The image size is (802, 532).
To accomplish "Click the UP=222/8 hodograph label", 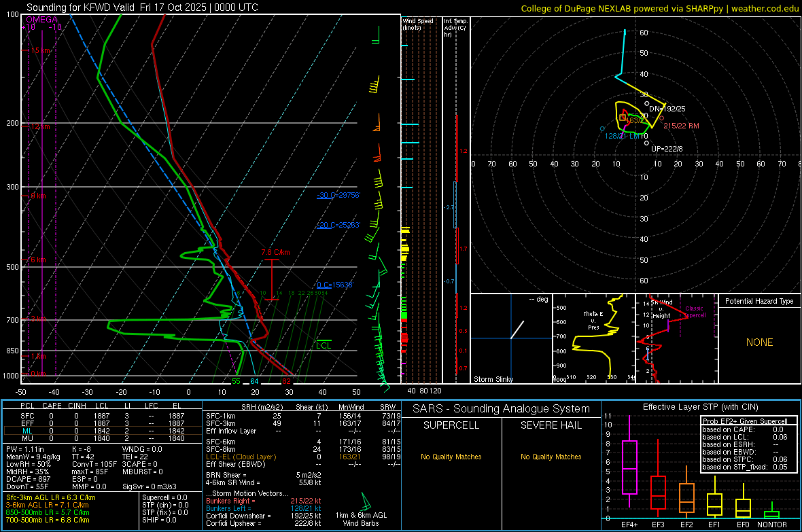I will 667,149.
